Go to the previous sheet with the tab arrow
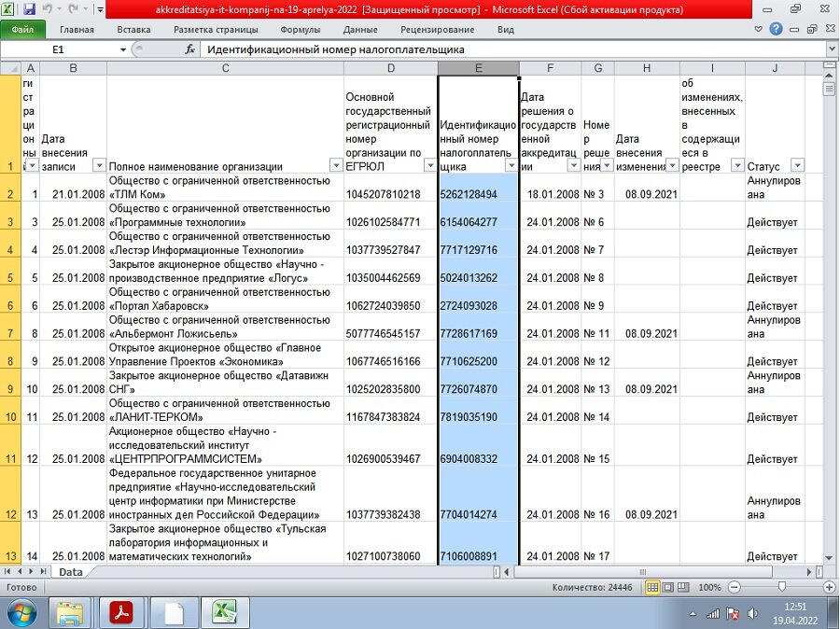 [x=20, y=572]
